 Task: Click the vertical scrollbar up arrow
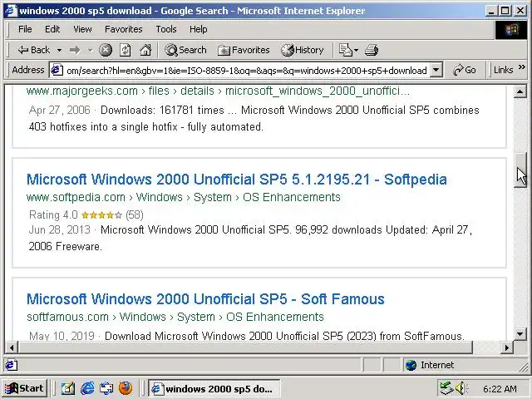pyautogui.click(x=520, y=91)
